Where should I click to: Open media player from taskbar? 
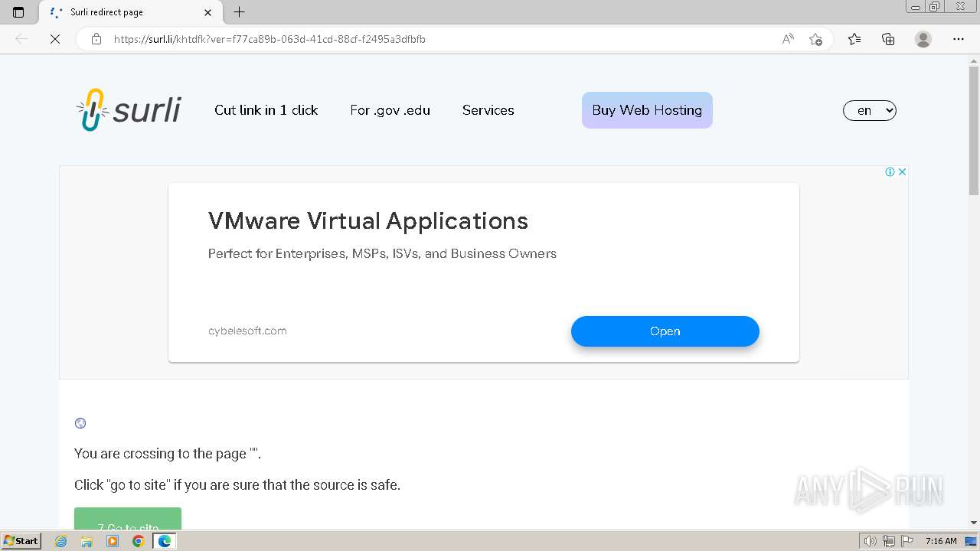click(113, 541)
